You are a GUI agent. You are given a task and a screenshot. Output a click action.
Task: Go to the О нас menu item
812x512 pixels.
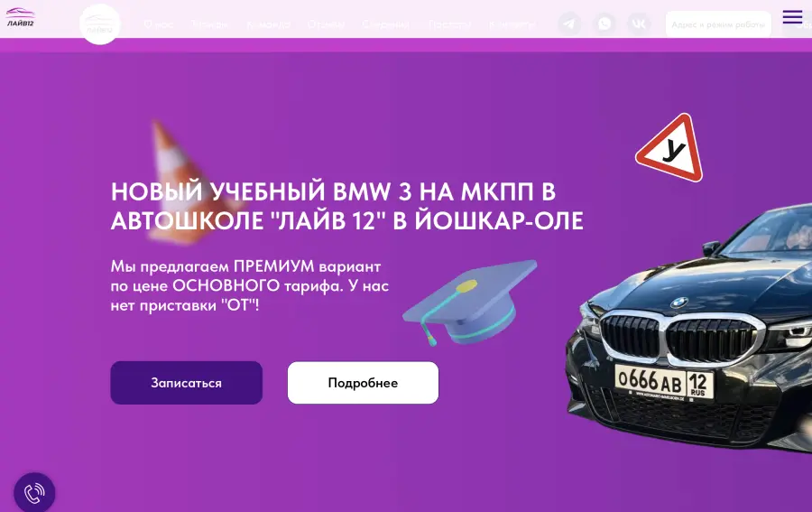pos(159,24)
